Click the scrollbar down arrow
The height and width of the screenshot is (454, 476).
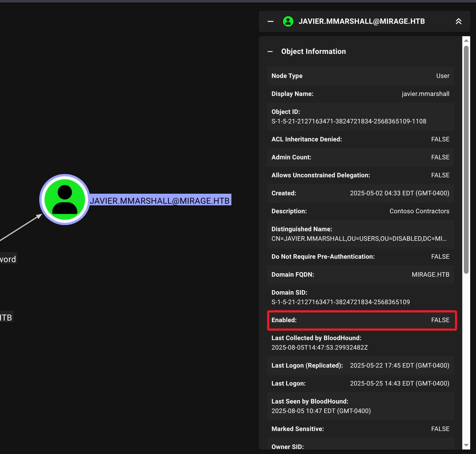click(466, 445)
